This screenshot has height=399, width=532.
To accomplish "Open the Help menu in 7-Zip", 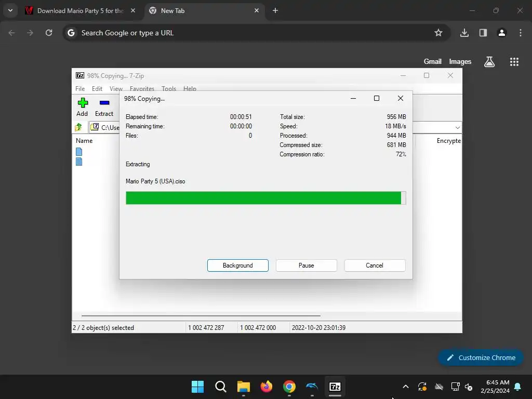I will click(190, 88).
